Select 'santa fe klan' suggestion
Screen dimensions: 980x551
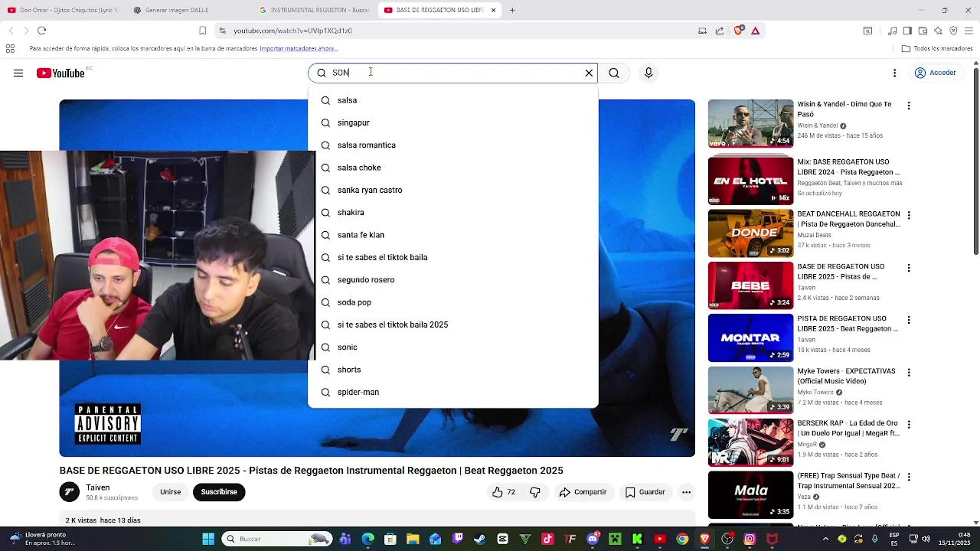(x=452, y=235)
